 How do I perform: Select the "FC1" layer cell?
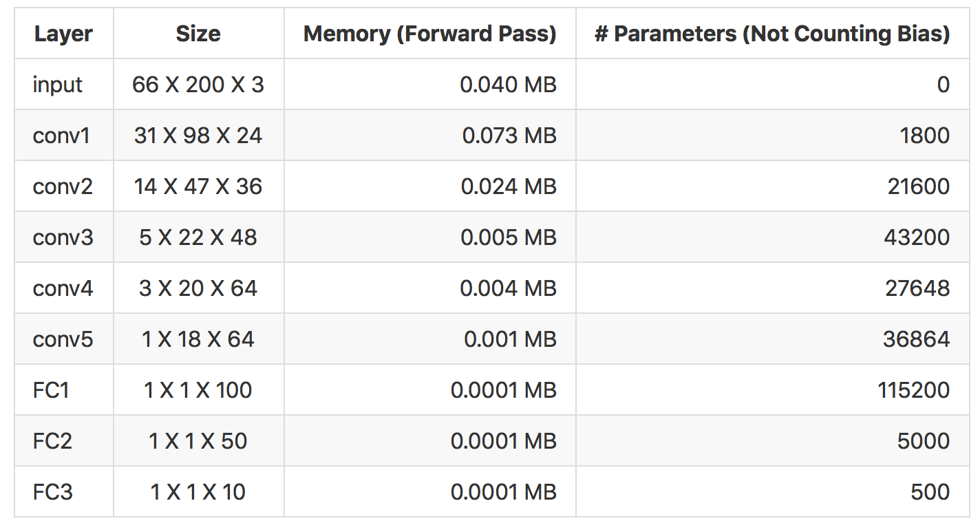(x=52, y=390)
